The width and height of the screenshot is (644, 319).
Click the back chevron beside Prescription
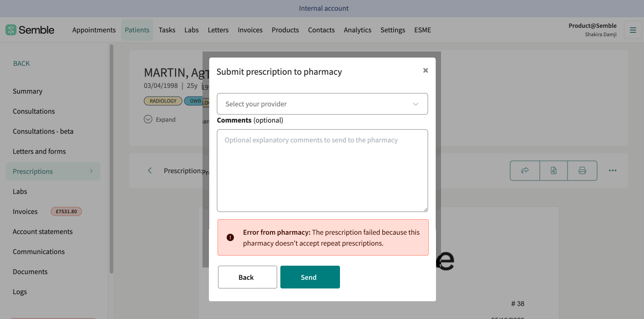150,170
